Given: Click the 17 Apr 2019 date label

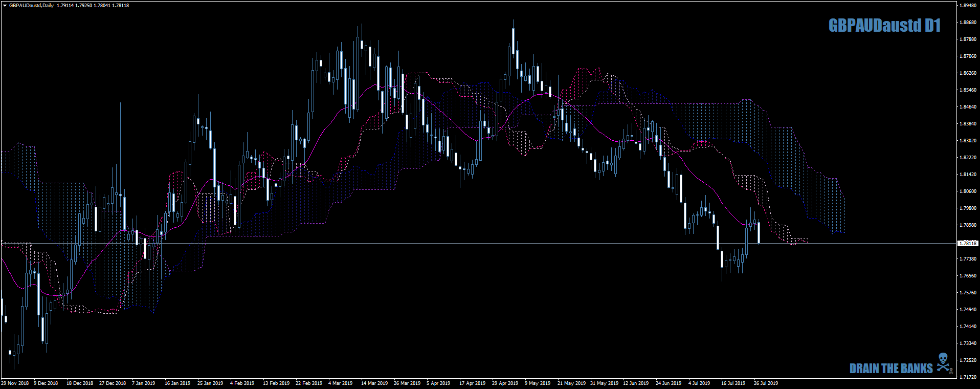Looking at the screenshot, I should (x=473, y=383).
